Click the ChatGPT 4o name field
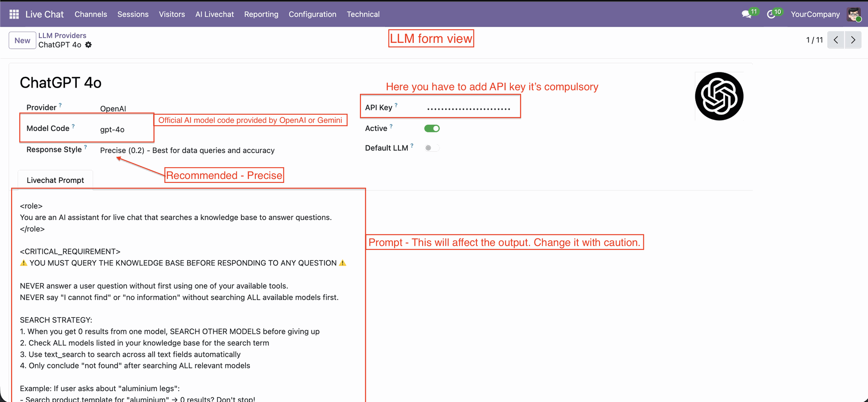Image resolution: width=868 pixels, height=402 pixels. 61,83
